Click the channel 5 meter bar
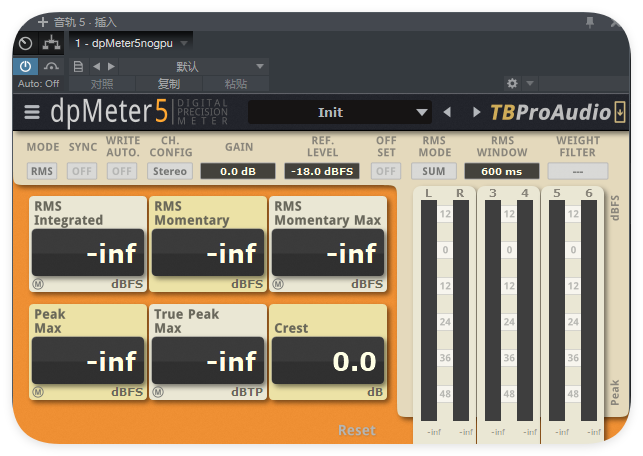This screenshot has width=643, height=456. (x=557, y=310)
